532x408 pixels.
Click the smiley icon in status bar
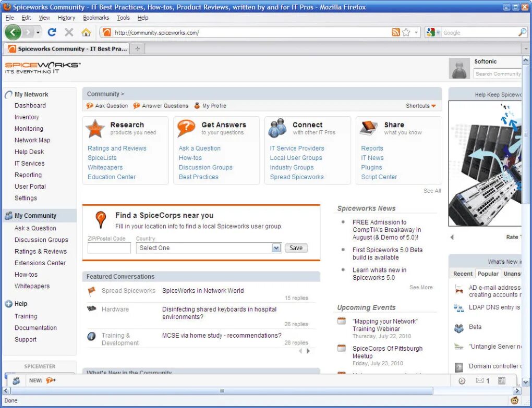[x=514, y=401]
